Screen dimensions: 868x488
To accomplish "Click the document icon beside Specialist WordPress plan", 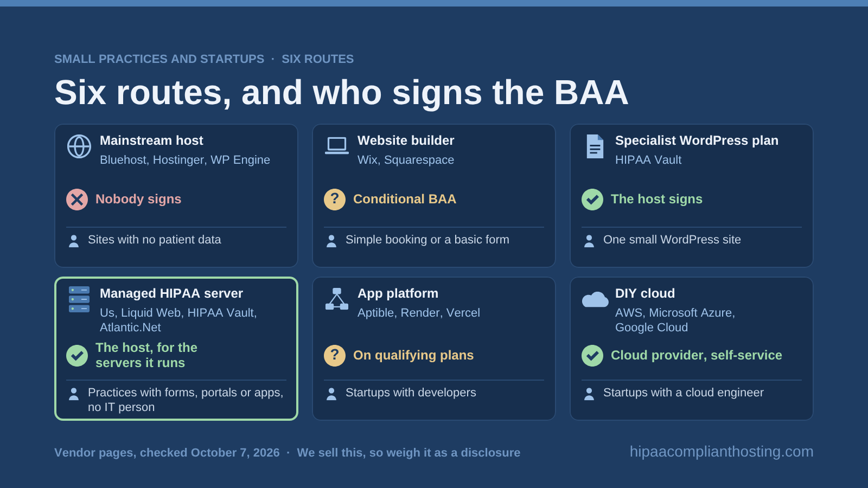I will point(595,146).
